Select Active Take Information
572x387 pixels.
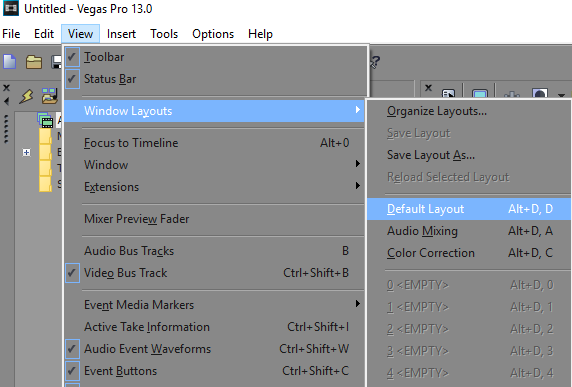214,326
